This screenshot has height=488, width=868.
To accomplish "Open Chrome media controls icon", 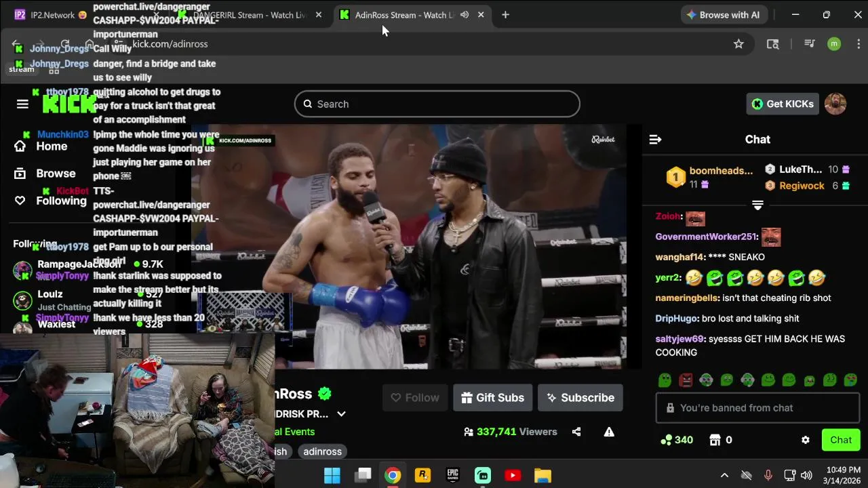I will coord(809,44).
